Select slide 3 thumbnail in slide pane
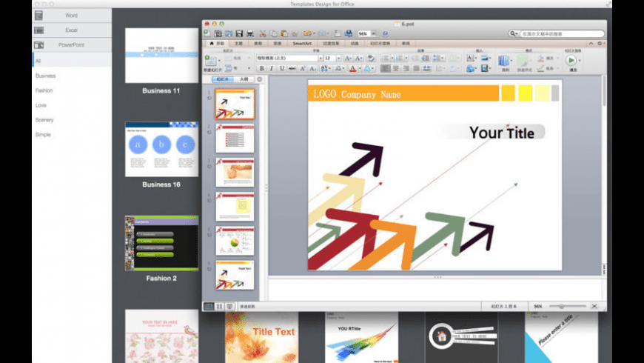644x363 pixels. tap(235, 173)
